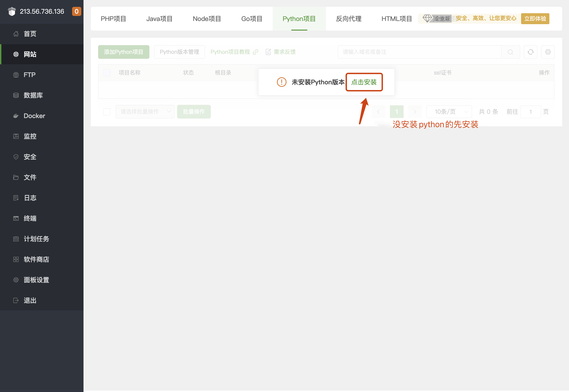Click 批量操作 batch button

coord(194,112)
